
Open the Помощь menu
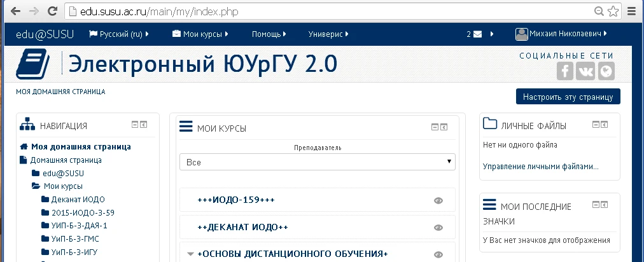(x=269, y=34)
